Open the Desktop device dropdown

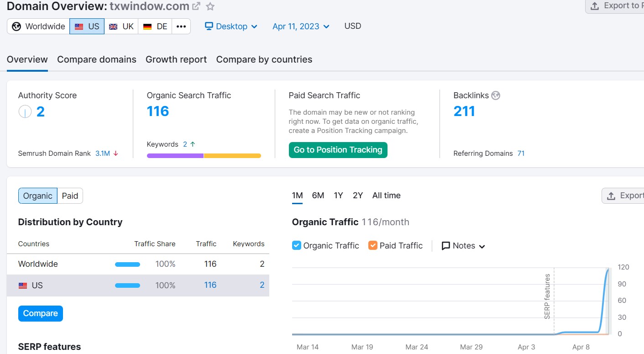coord(231,26)
